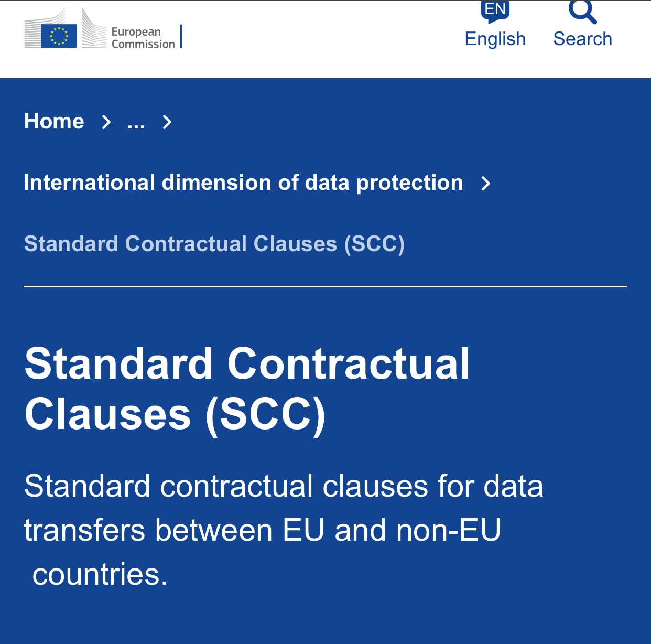Click the European Commission logo text
The width and height of the screenshot is (651, 644).
tap(143, 38)
